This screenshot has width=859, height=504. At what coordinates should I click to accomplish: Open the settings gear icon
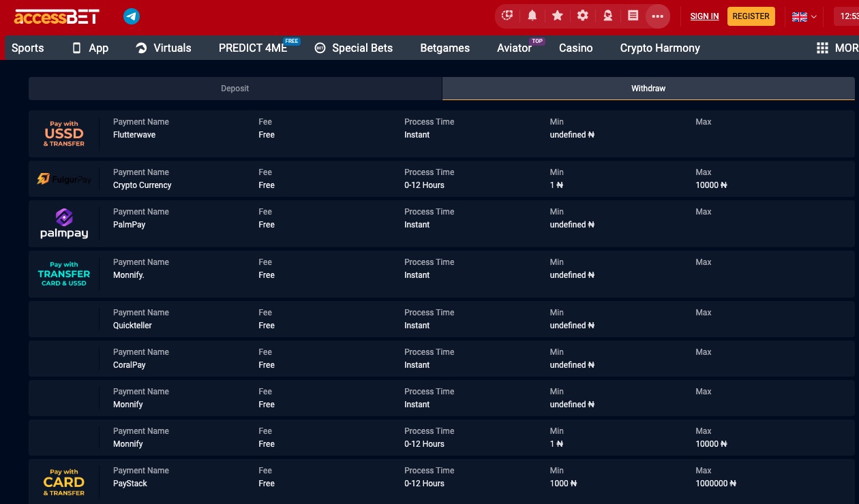(x=583, y=16)
